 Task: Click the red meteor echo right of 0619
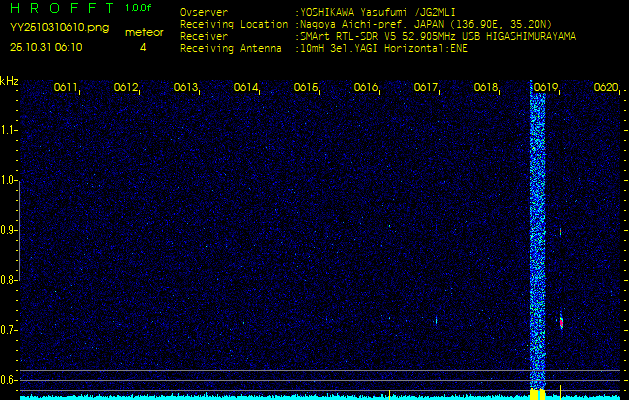pyautogui.click(x=561, y=322)
